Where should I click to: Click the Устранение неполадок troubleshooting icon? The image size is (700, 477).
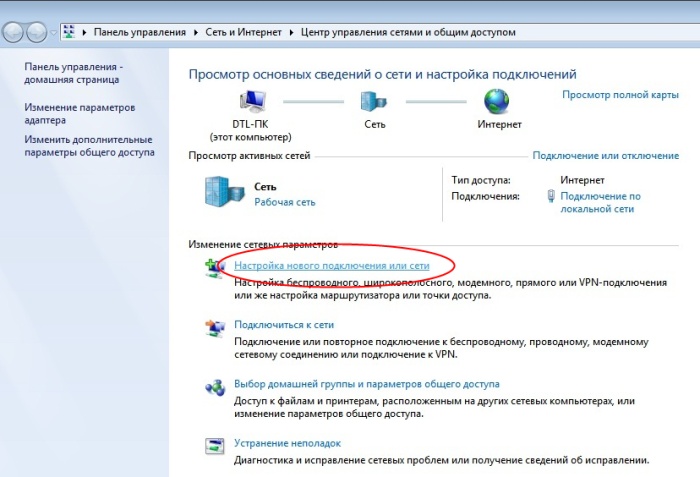(x=215, y=446)
